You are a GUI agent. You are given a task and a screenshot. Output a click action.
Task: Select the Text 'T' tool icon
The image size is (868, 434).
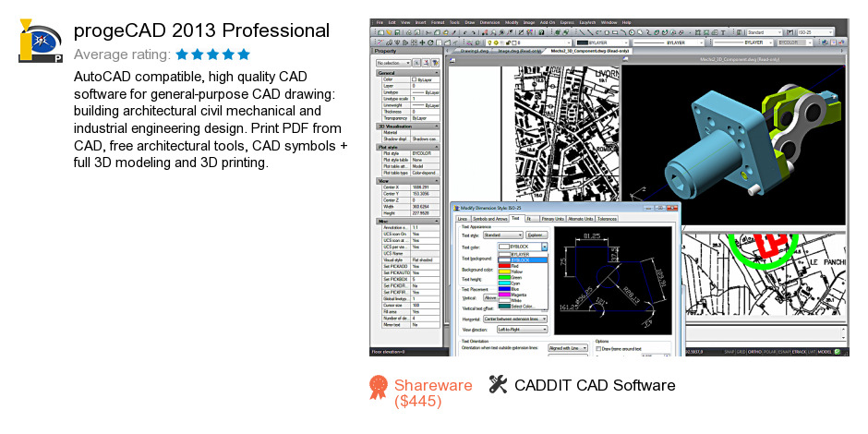click(723, 32)
